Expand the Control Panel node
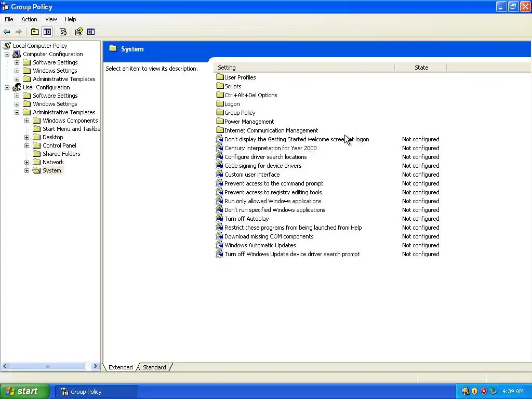 [x=27, y=145]
